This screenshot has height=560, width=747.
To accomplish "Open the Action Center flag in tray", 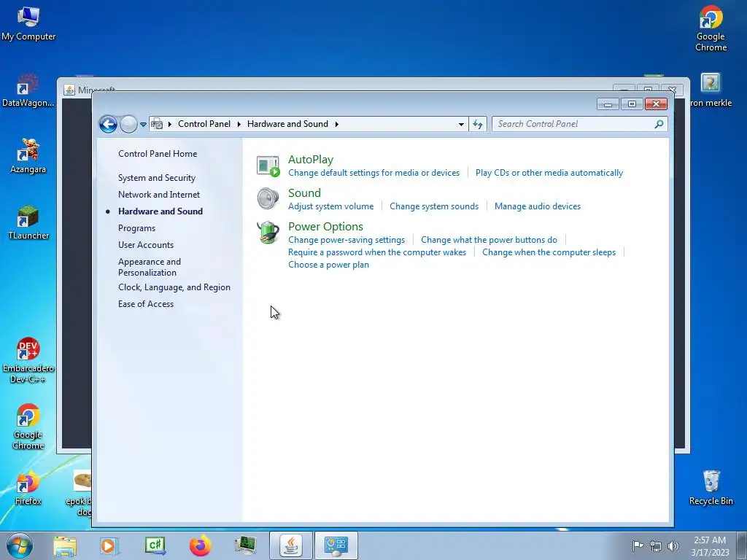I will coord(638,546).
